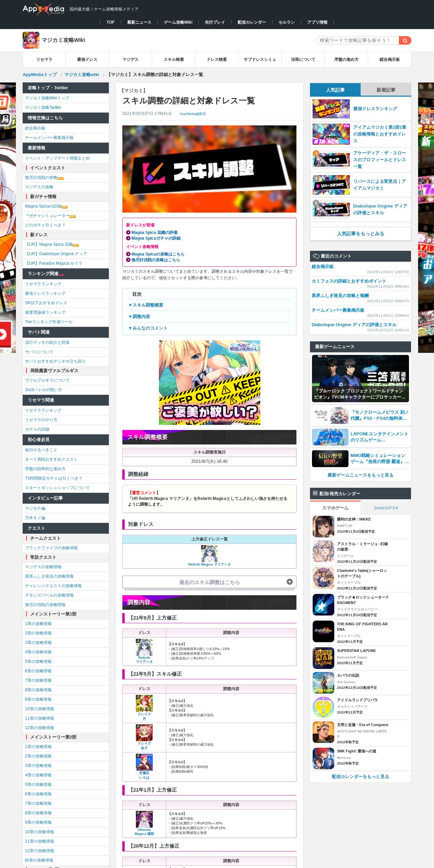Jump to ▼調整内容 in the table of contents
434x868 pixels.
(139, 316)
